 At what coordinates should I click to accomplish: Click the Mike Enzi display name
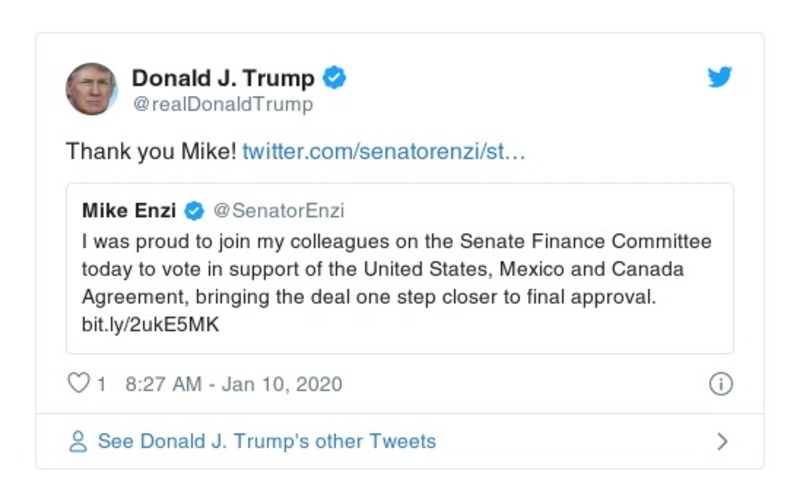(129, 211)
